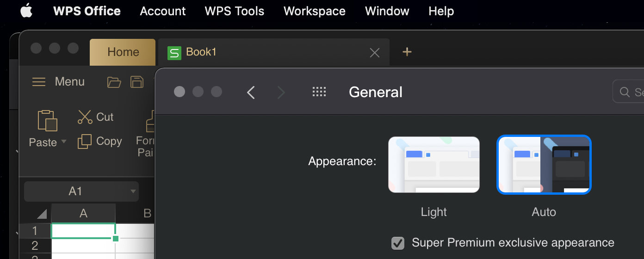Open the A1 name box dropdown
The height and width of the screenshot is (259, 644).
(x=133, y=191)
